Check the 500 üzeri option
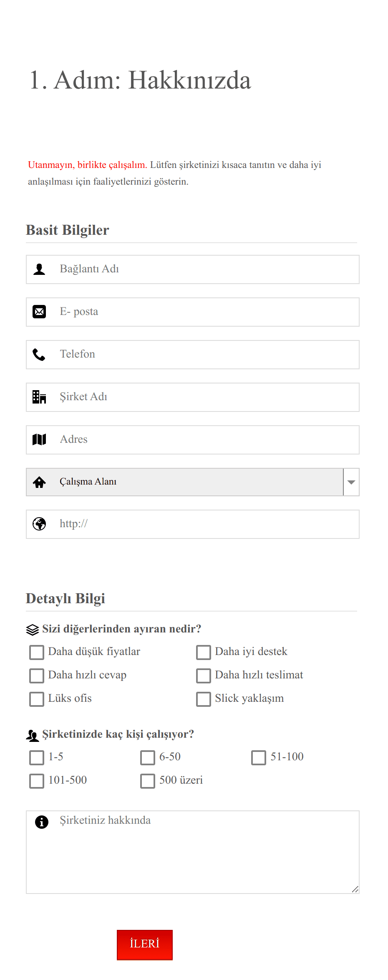The width and height of the screenshot is (388, 980). [148, 781]
